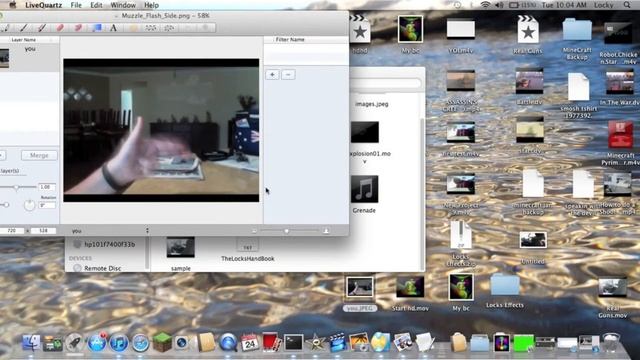This screenshot has width=640, height=360.
Task: Click the rotation dial knob
Action: click(29, 204)
